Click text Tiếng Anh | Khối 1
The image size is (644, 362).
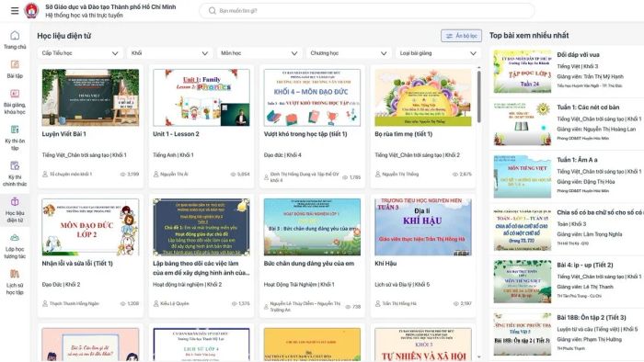point(173,155)
